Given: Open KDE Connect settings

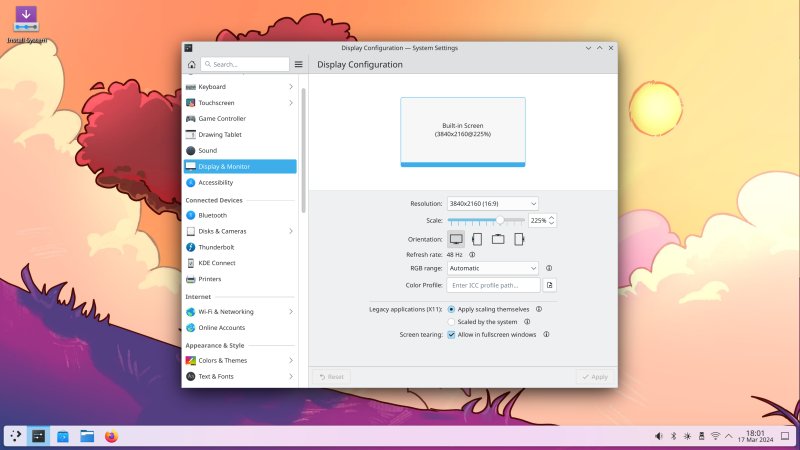Looking at the screenshot, I should (240, 263).
